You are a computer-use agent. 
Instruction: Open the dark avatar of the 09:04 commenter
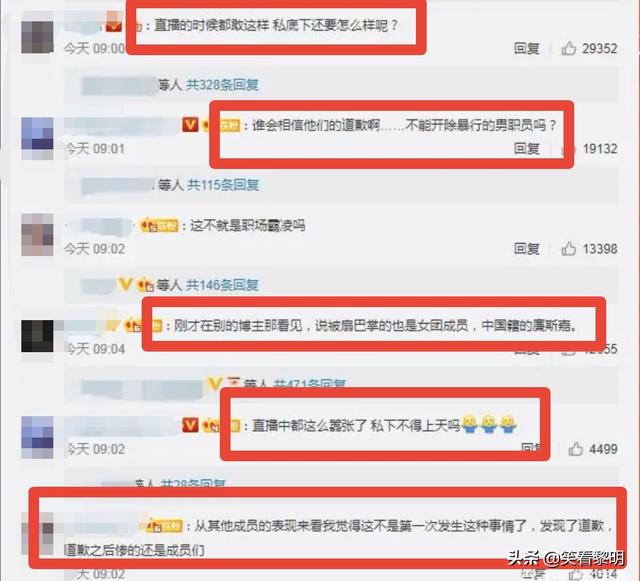click(37, 336)
